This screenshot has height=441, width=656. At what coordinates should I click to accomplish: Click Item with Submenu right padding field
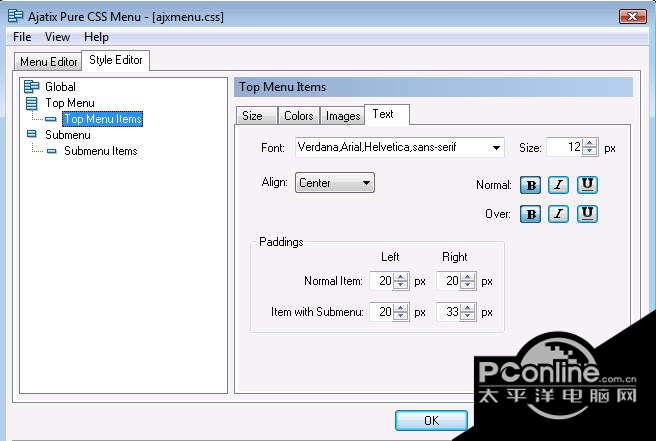click(449, 312)
